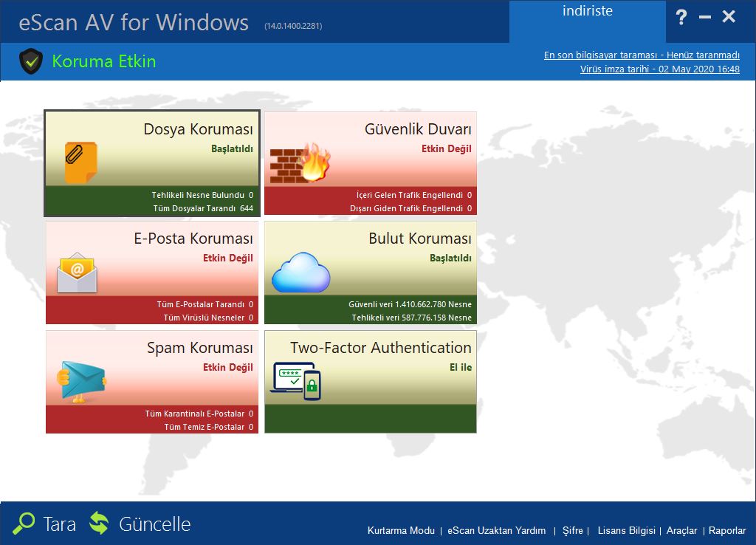The height and width of the screenshot is (545, 756).
Task: Click the green update arrows icon
Action: [x=99, y=524]
